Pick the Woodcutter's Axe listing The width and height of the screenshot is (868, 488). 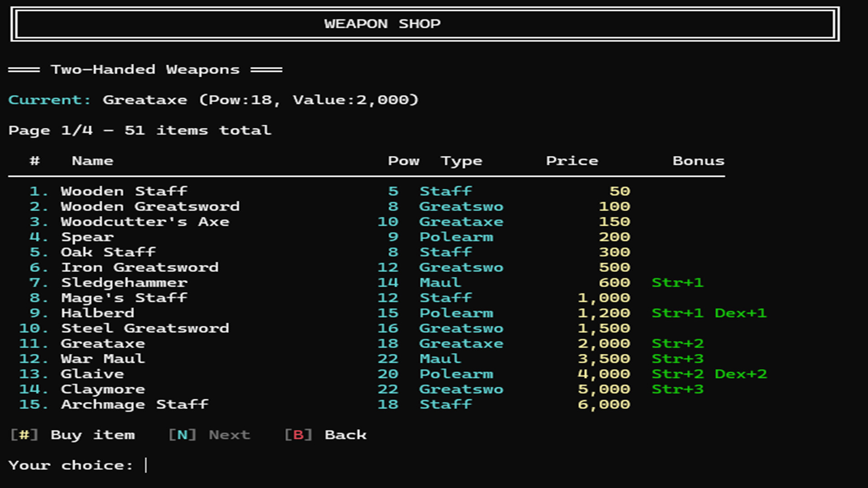tap(145, 222)
